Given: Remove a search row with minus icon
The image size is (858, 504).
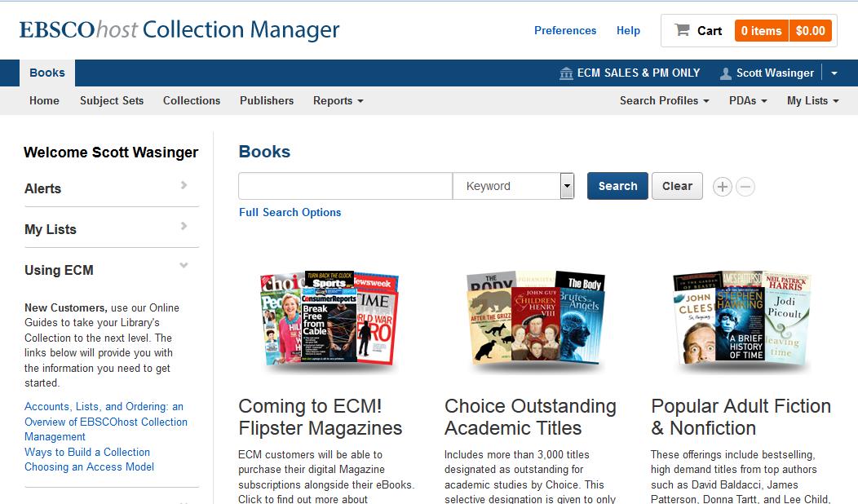Looking at the screenshot, I should coord(745,187).
